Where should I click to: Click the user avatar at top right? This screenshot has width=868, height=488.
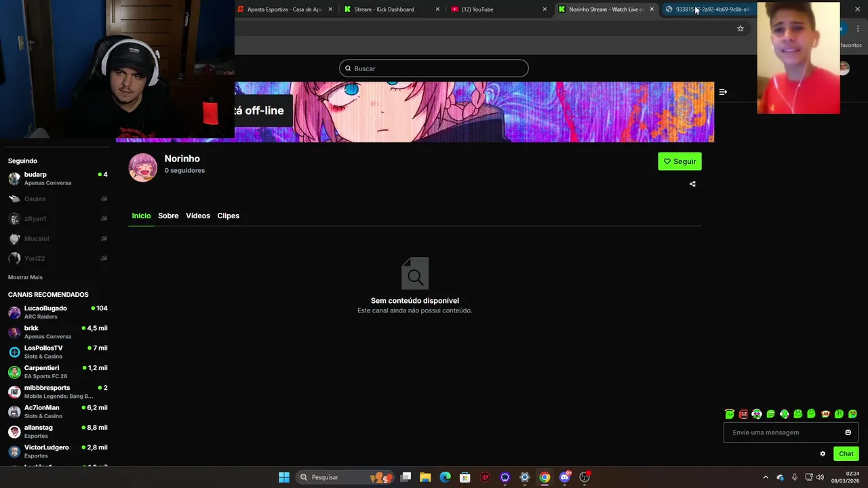tap(844, 68)
